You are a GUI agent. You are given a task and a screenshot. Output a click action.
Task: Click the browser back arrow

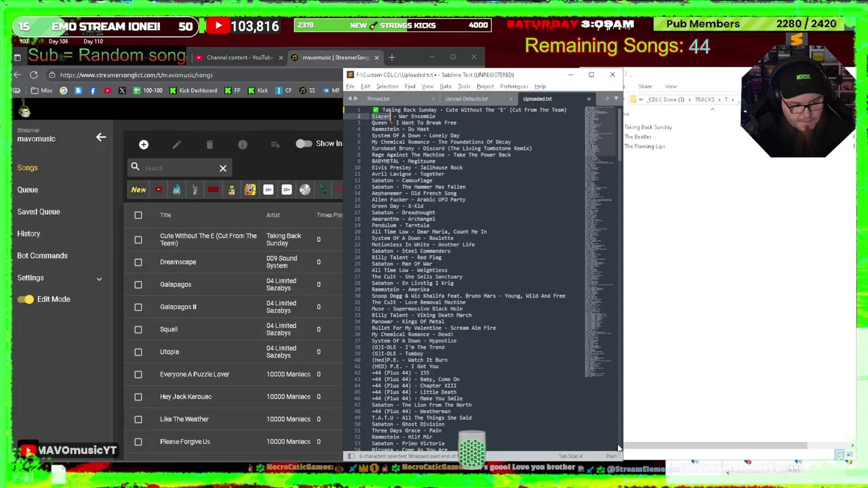click(x=17, y=75)
